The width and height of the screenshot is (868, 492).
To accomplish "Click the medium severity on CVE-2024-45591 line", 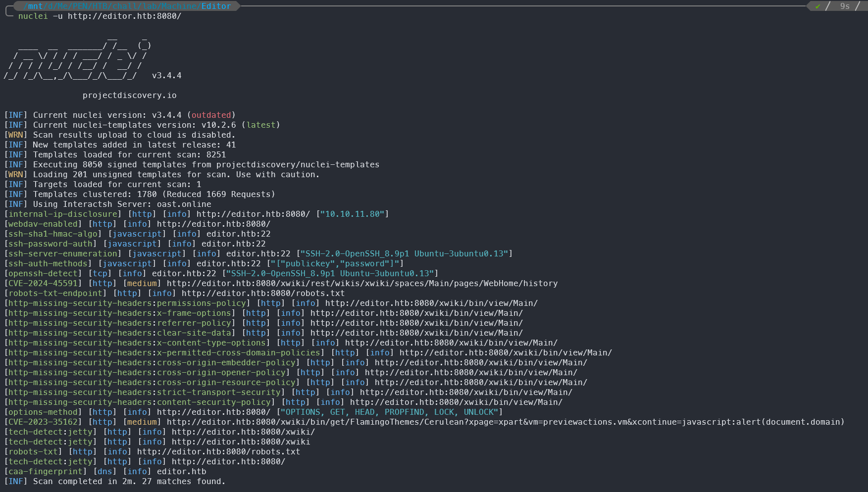I will click(x=142, y=283).
